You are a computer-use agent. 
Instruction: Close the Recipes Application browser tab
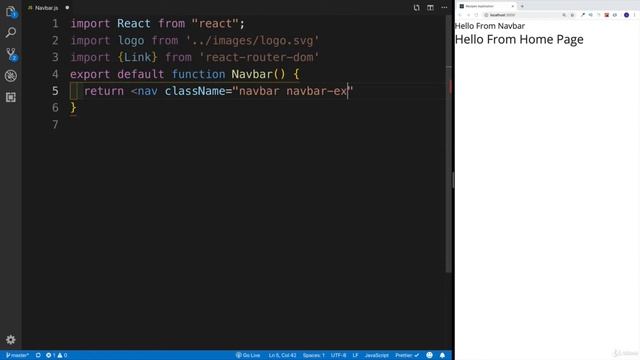[513, 6]
